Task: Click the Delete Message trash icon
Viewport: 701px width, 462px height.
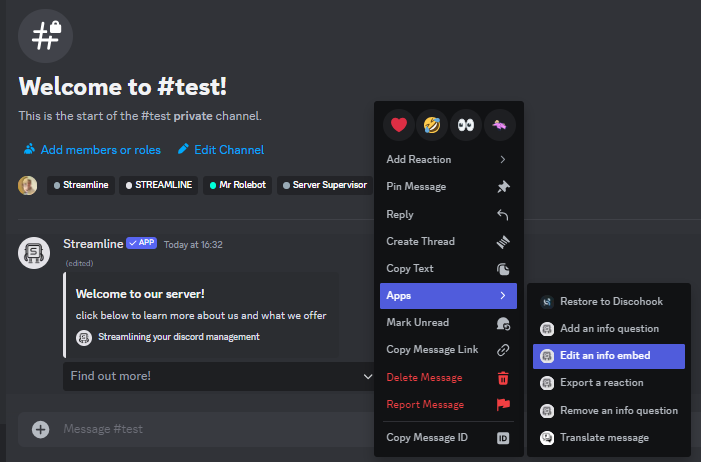Action: click(503, 378)
